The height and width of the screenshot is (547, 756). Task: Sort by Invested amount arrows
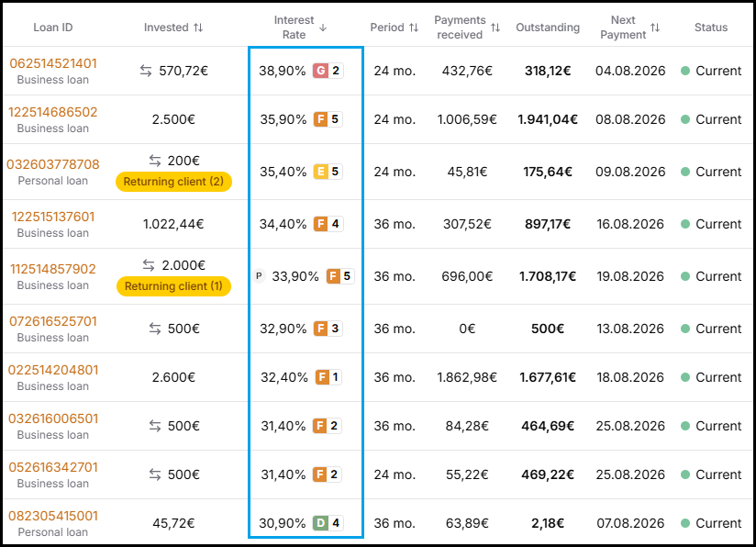[198, 28]
